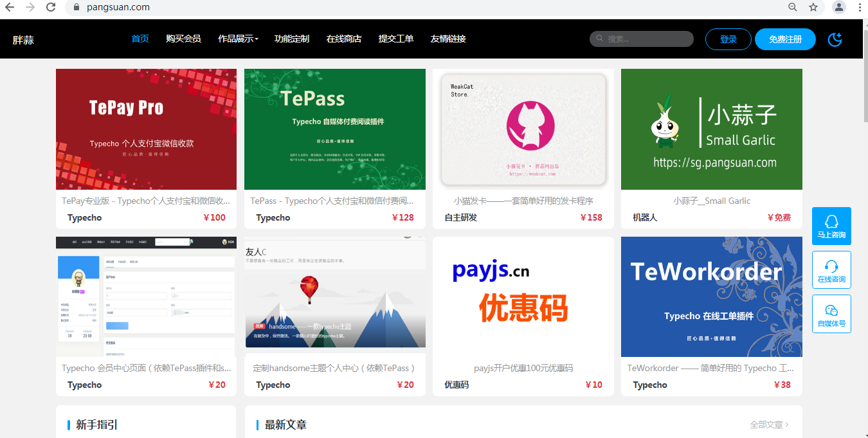The image size is (868, 438).
Task: Open Chrome's three-dot menu
Action: point(860,7)
